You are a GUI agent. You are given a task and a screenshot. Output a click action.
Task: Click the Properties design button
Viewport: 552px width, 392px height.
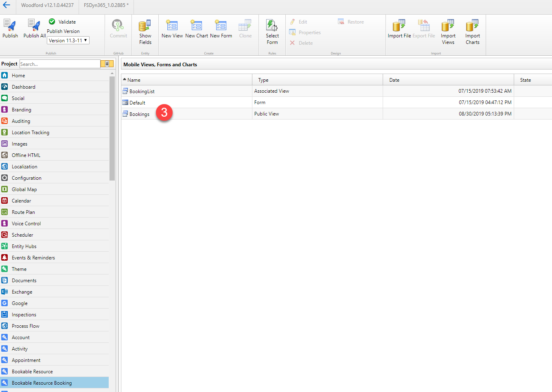point(305,33)
